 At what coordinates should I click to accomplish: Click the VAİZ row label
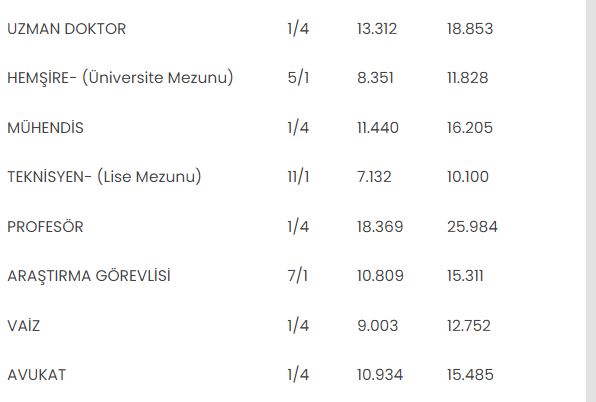pyautogui.click(x=24, y=326)
